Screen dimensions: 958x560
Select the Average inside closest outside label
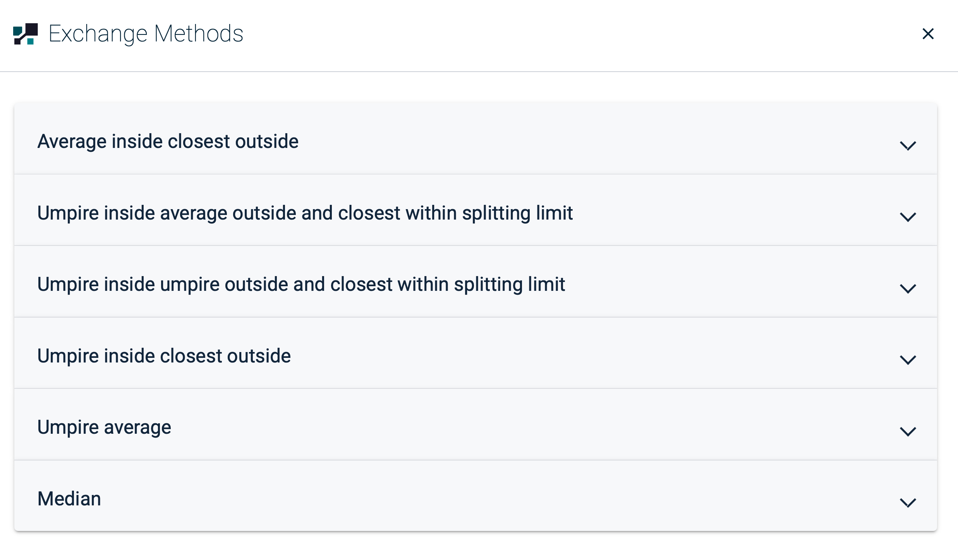pyautogui.click(x=168, y=141)
